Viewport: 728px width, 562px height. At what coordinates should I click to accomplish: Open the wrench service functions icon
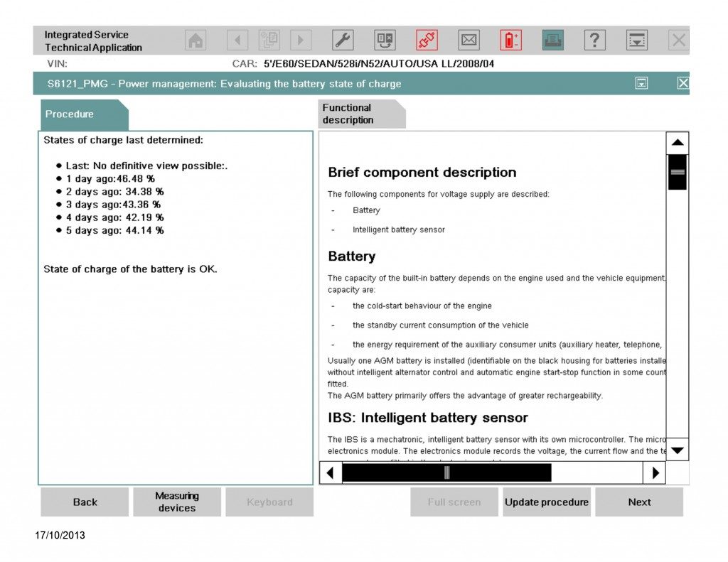click(343, 40)
